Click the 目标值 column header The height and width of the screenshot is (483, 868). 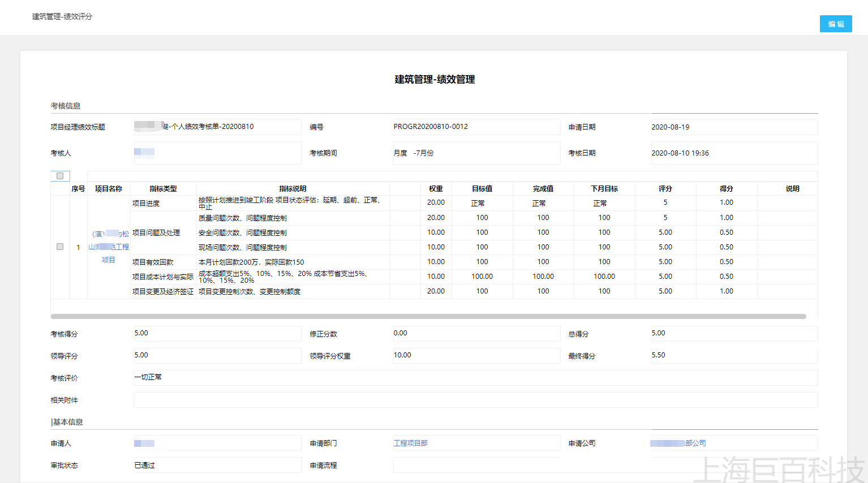pyautogui.click(x=482, y=188)
